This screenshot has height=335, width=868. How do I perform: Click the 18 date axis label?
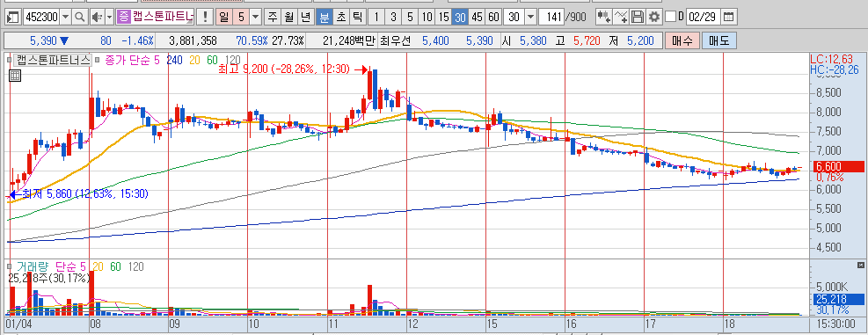coord(730,324)
